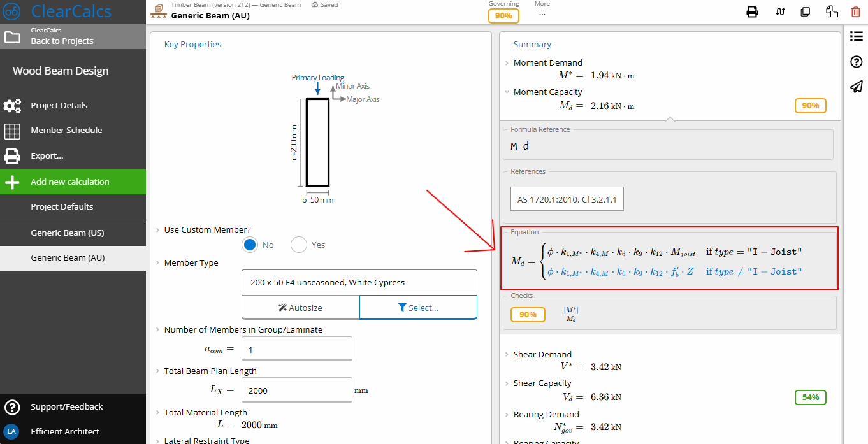Click the plus icon for Add new calculation
The image size is (868, 444).
click(12, 182)
